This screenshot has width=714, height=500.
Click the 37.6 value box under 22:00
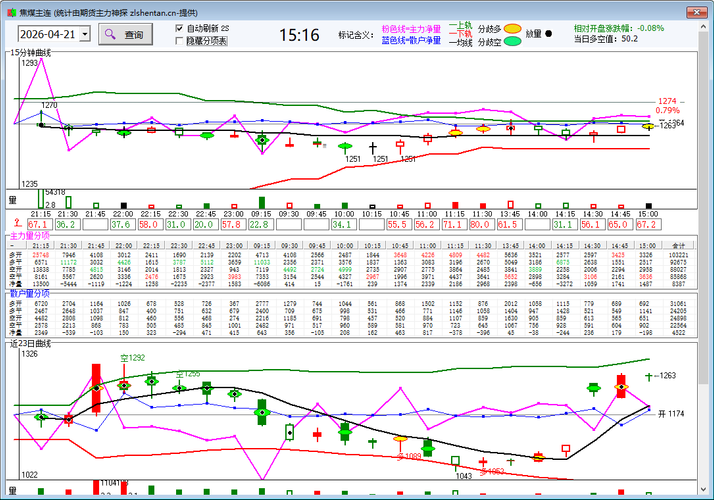[122, 224]
